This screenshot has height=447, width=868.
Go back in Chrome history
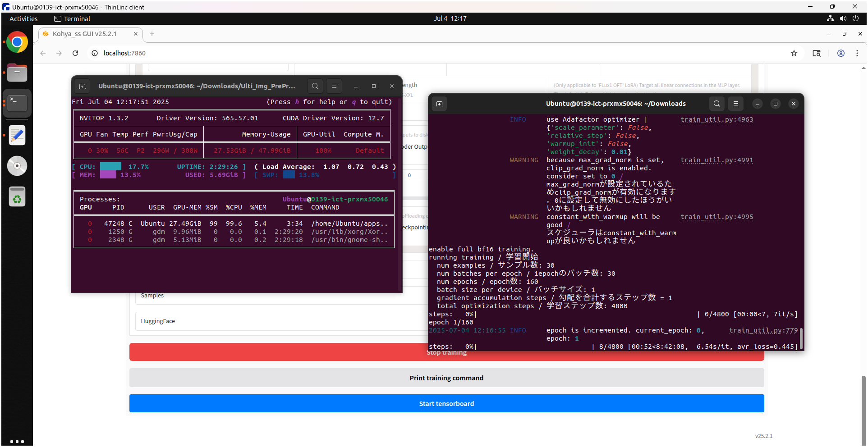(x=43, y=53)
